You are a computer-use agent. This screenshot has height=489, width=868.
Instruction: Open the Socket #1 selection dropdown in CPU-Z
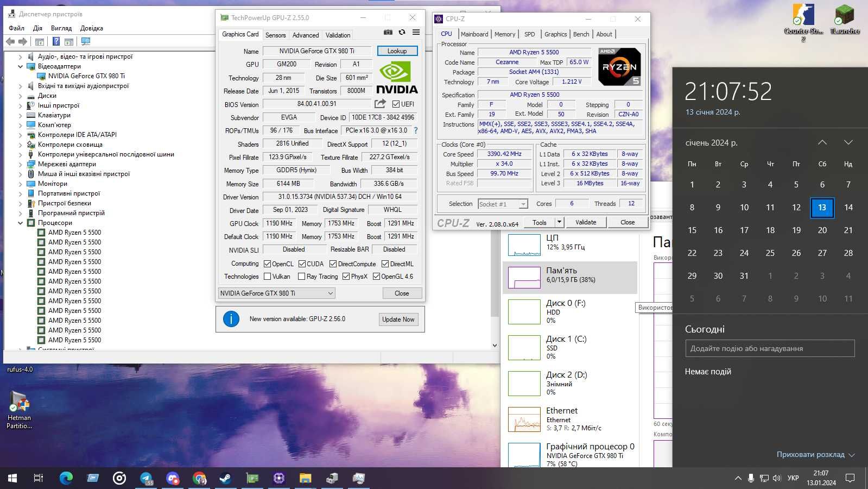(503, 204)
